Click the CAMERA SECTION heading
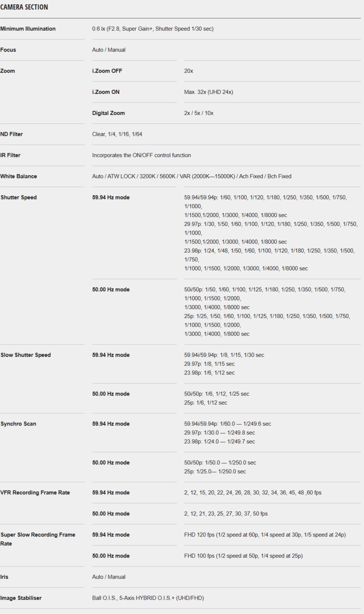Viewport: 364px width, 614px height. (24, 7)
